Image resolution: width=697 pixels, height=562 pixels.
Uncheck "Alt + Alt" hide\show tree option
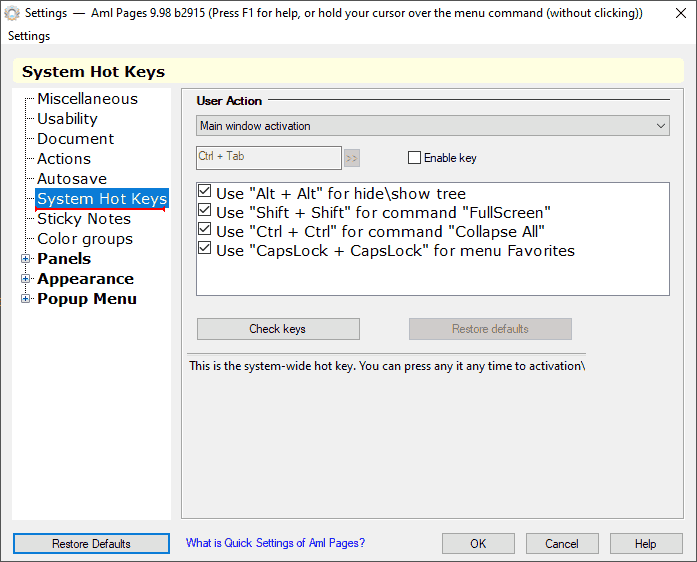[204, 191]
